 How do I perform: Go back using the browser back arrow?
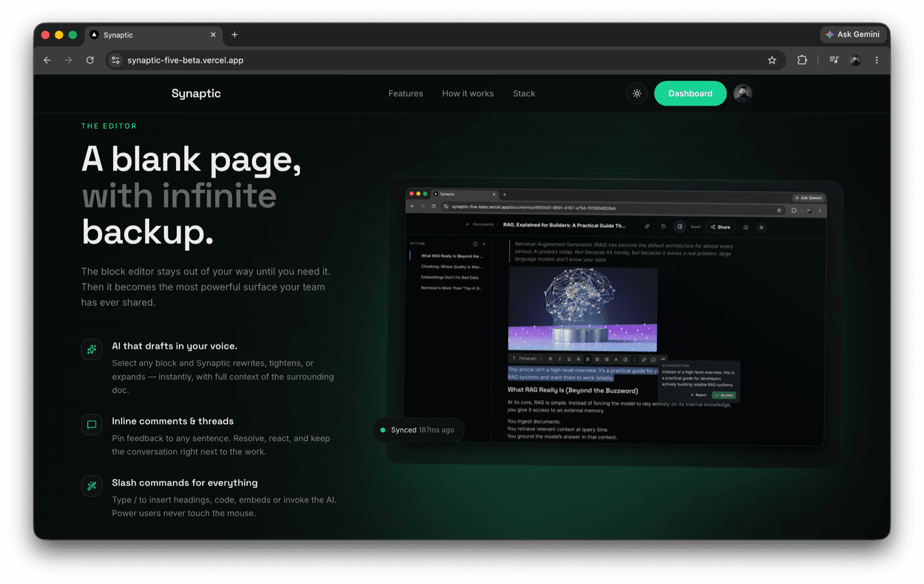[47, 60]
